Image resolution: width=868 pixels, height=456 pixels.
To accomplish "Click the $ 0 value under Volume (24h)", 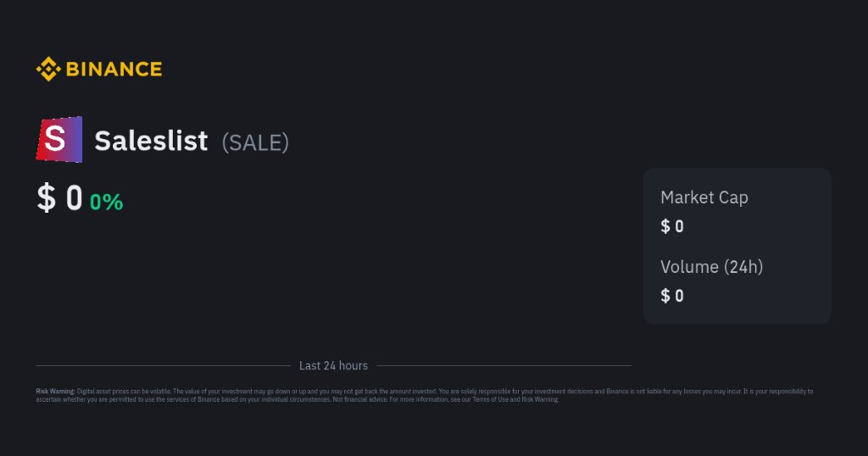I will coord(672,296).
